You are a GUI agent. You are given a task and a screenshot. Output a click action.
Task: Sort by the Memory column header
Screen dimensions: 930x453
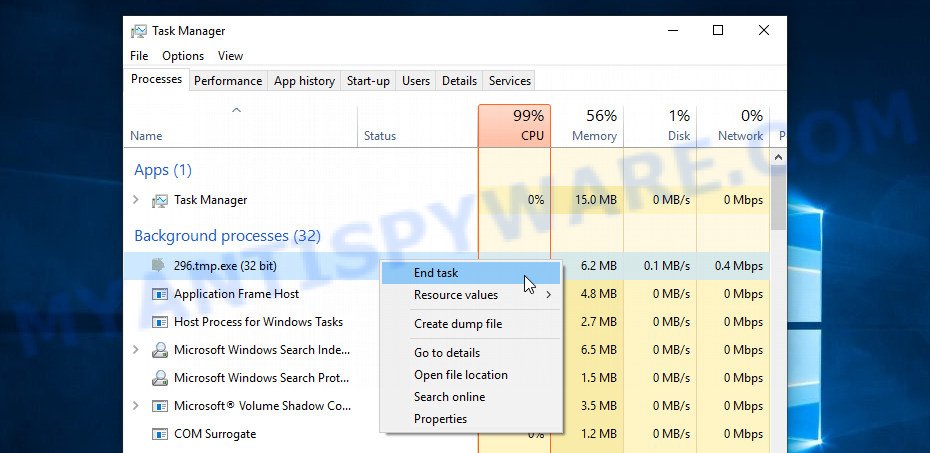click(x=587, y=126)
